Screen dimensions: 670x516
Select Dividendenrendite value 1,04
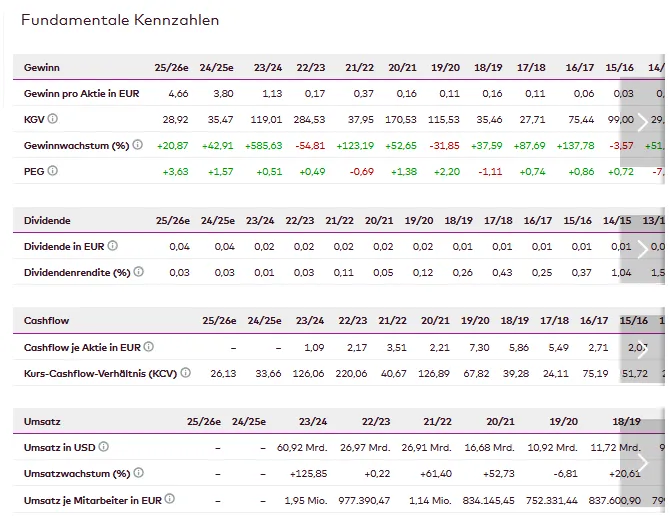pyautogui.click(x=621, y=273)
